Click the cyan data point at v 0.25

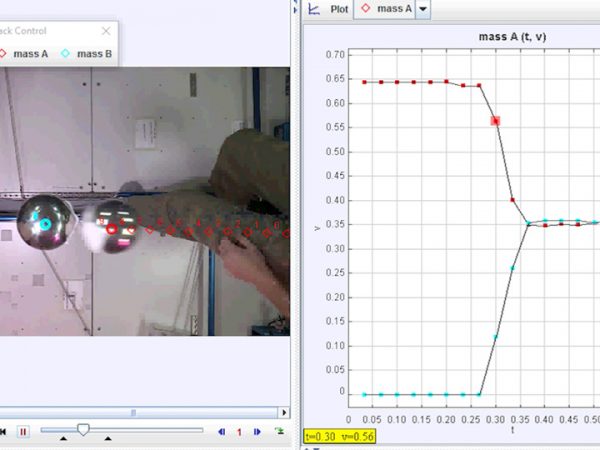click(512, 268)
